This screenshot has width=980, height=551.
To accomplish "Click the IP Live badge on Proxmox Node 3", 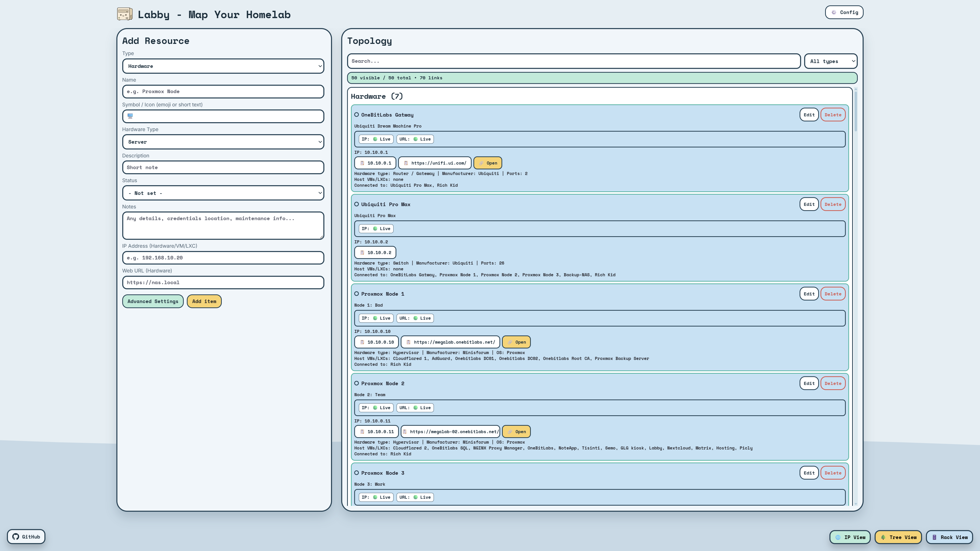I will pyautogui.click(x=376, y=497).
